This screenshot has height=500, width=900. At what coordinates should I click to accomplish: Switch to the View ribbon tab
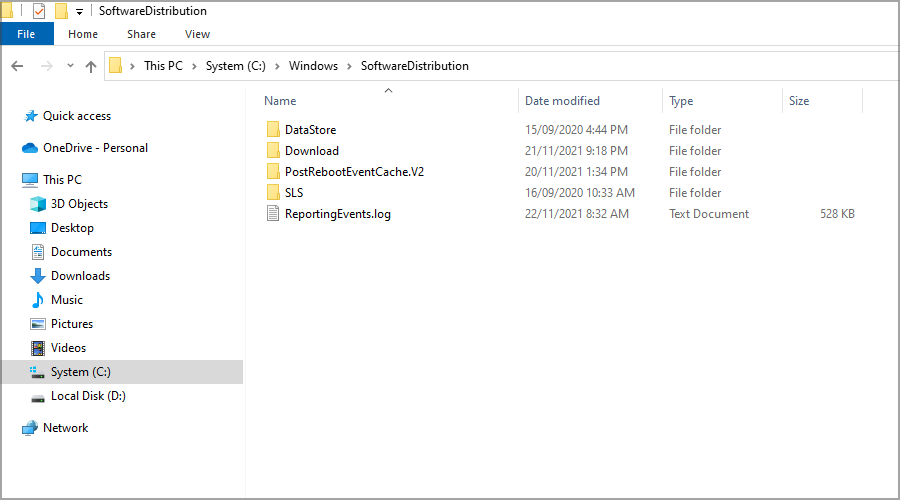click(x=197, y=34)
